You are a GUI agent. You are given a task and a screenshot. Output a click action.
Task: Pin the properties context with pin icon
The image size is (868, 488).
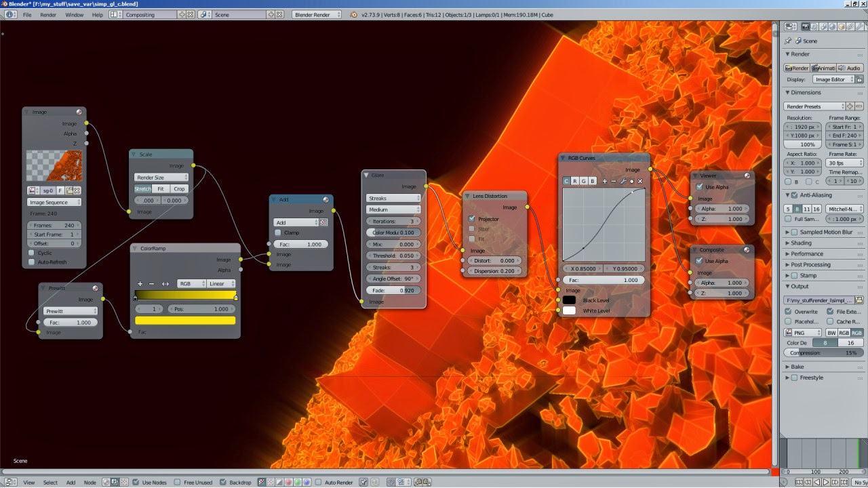(788, 41)
